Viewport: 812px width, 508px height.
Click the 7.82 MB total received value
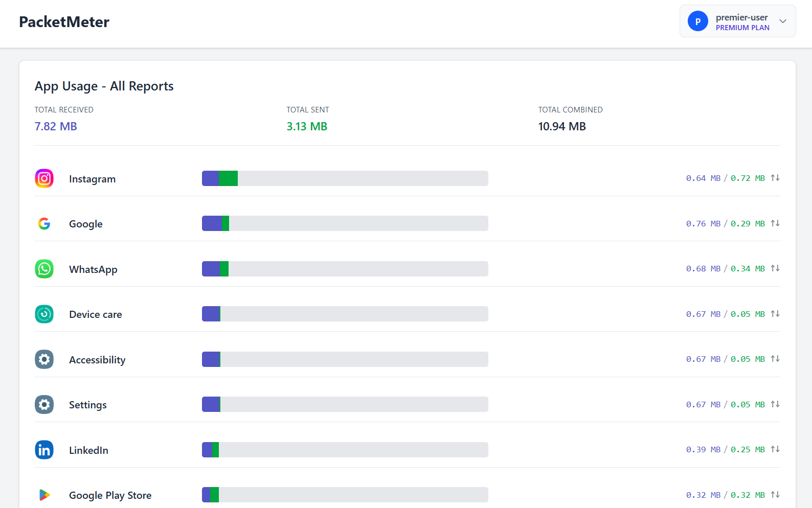tap(56, 126)
